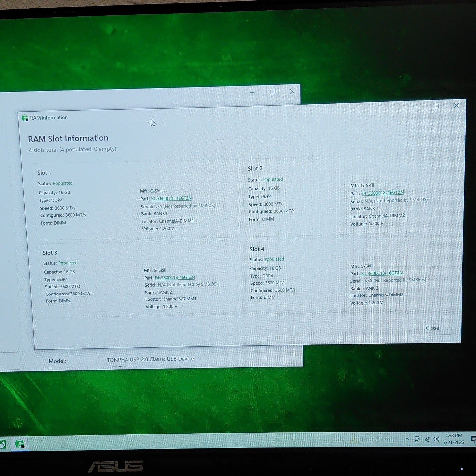Click the RAM Slot Information heading
This screenshot has height=476, width=476.
(68, 138)
